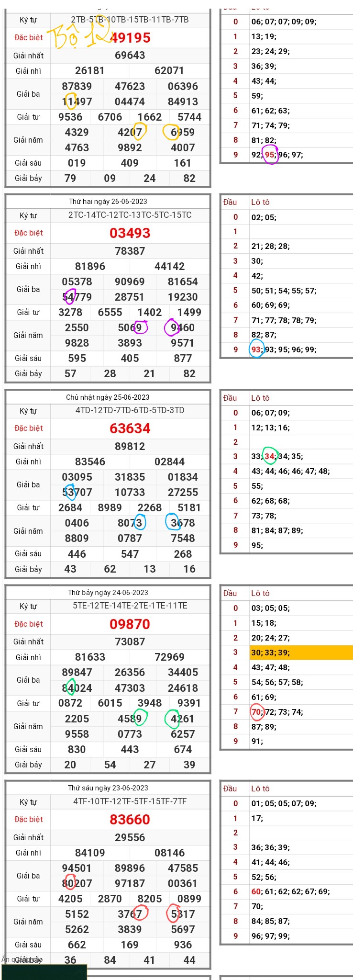Select code 4TF-10TF-12TF-5TF-15TF-7TF
The image size is (353, 980).
tap(130, 801)
